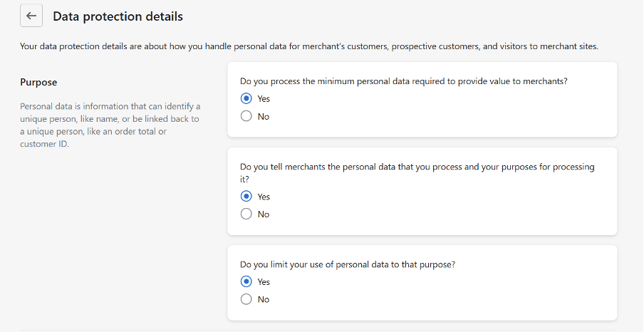644x332 pixels.
Task: Choose Yes for telling merchants data purposes
Action: click(x=246, y=197)
